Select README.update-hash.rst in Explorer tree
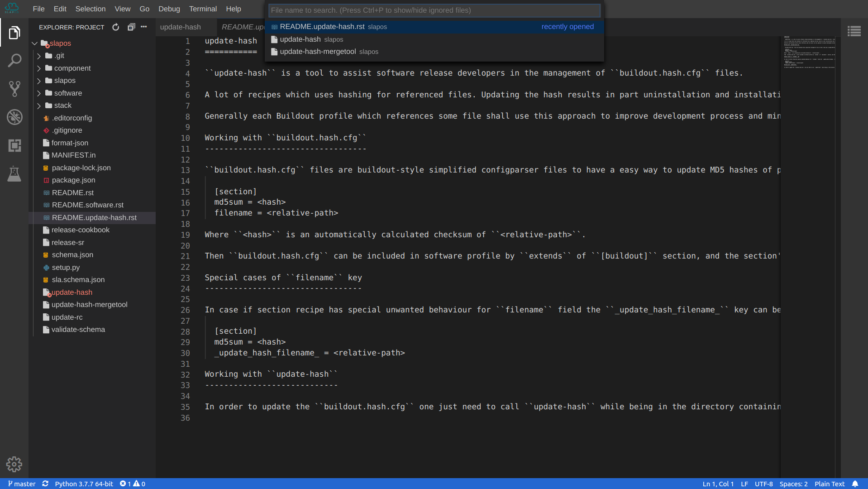The width and height of the screenshot is (868, 489). point(92,218)
